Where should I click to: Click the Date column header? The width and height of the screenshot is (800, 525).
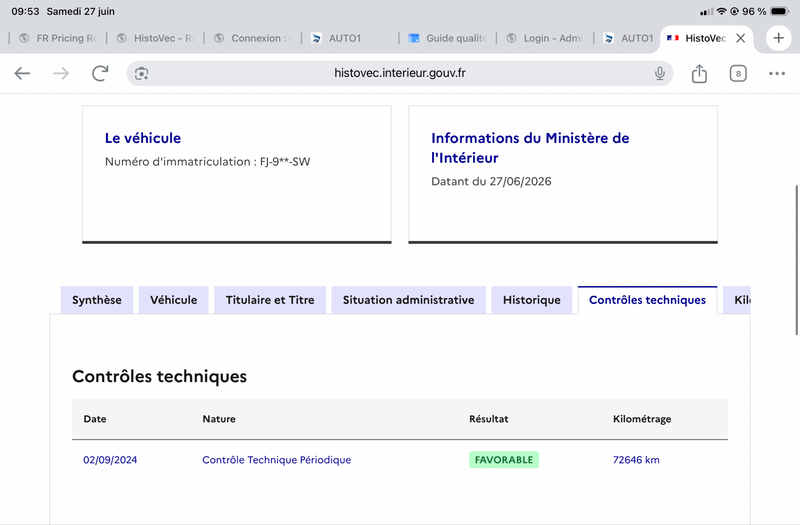pyautogui.click(x=95, y=419)
